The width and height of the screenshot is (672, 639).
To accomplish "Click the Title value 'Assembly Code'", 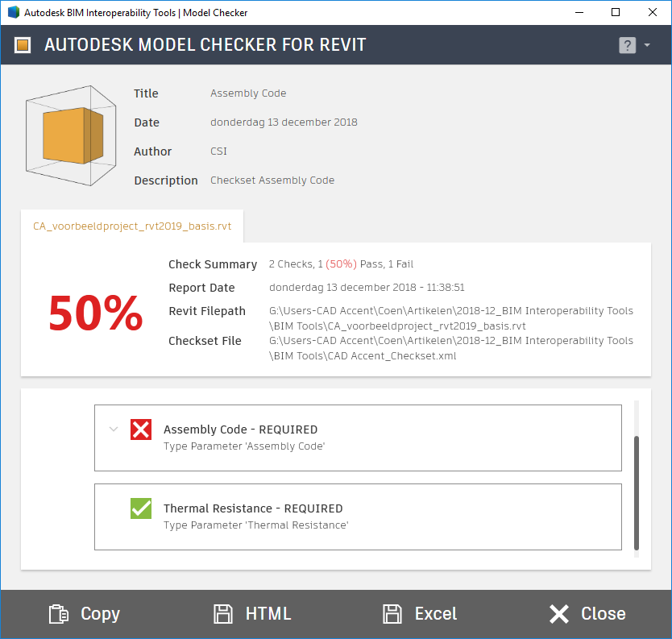I will point(248,93).
